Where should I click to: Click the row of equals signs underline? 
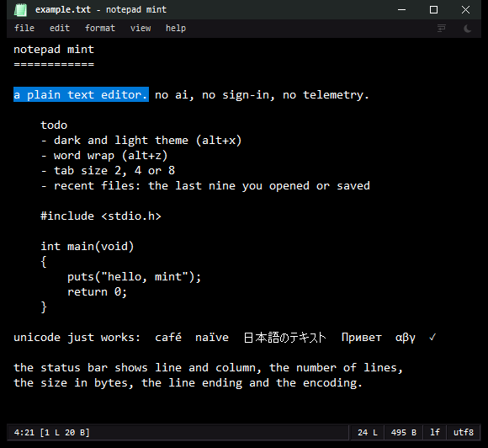coord(54,64)
